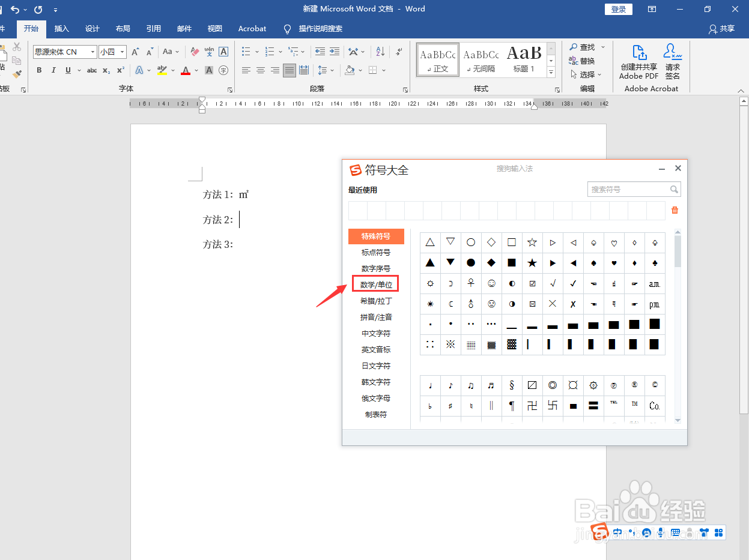The height and width of the screenshot is (560, 749).
Task: Choose the 制表符 category
Action: [376, 414]
